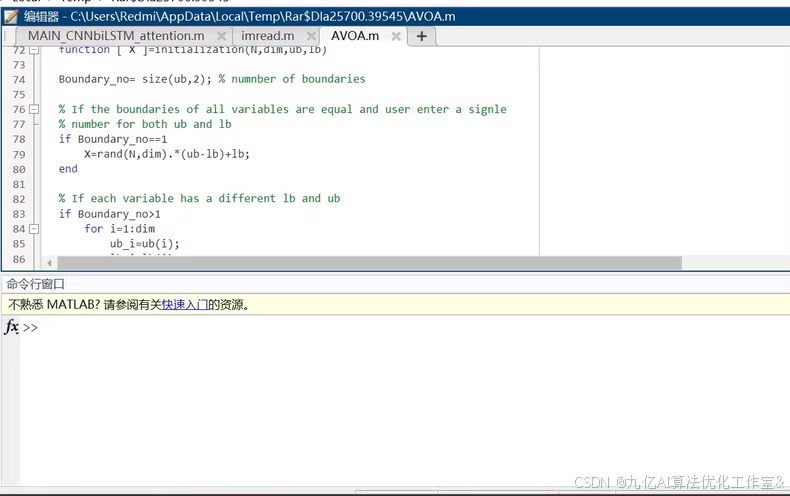Image resolution: width=790 pixels, height=496 pixels.
Task: Open the 快速入门 getting started link
Action: coord(184,304)
